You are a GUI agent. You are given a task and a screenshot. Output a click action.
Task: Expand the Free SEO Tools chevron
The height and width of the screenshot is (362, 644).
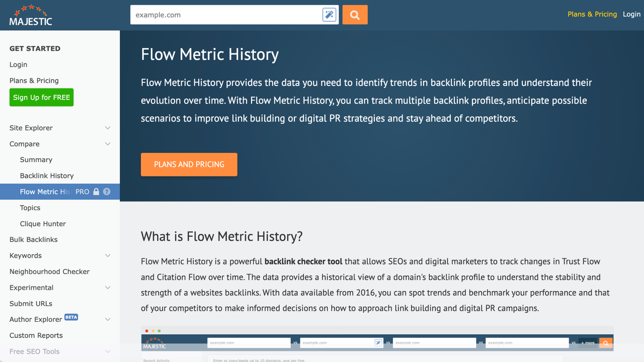[108, 351]
